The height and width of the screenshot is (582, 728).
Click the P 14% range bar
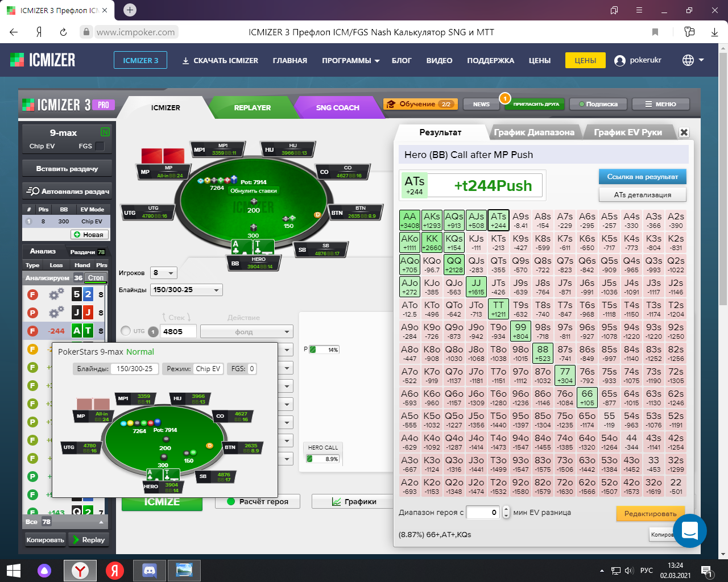click(x=324, y=350)
